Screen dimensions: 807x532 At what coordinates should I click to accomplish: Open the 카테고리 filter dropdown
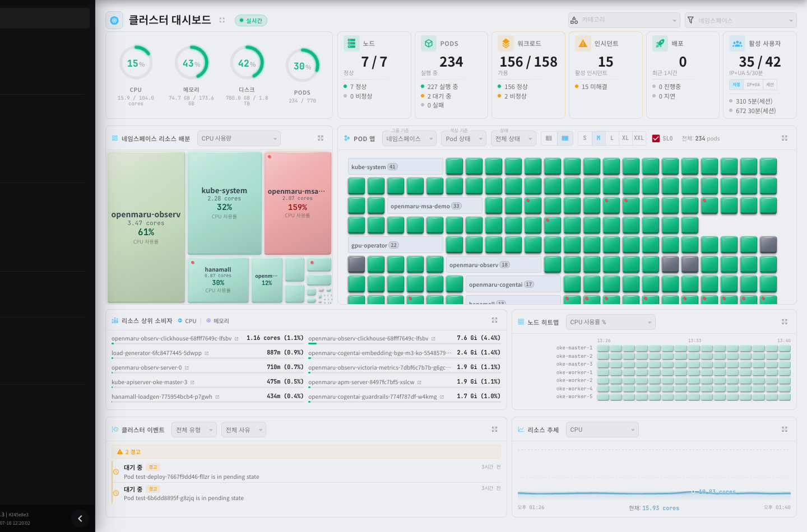(624, 20)
